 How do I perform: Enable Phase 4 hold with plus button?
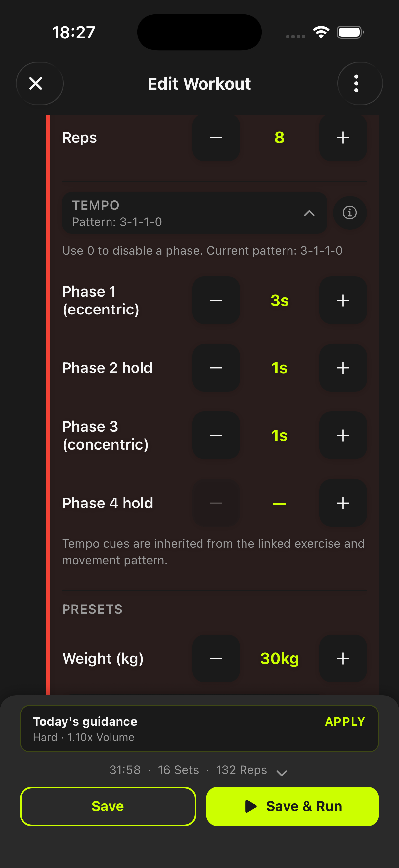pyautogui.click(x=342, y=503)
